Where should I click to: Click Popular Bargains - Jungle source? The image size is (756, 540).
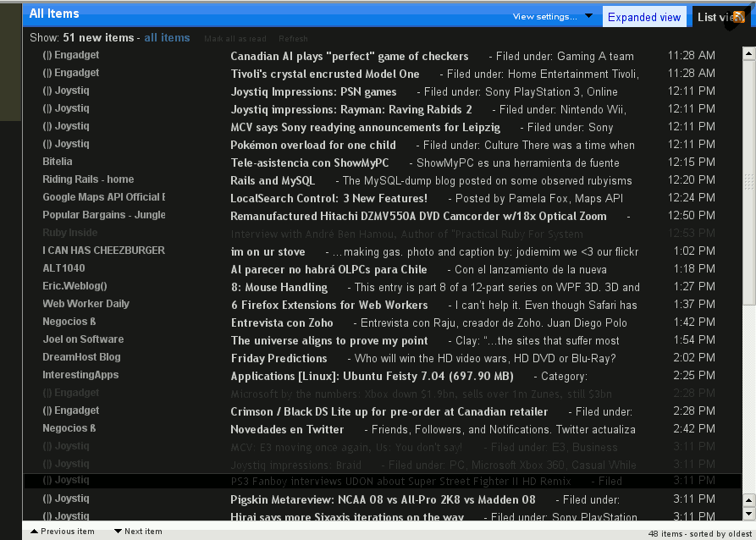(x=103, y=216)
